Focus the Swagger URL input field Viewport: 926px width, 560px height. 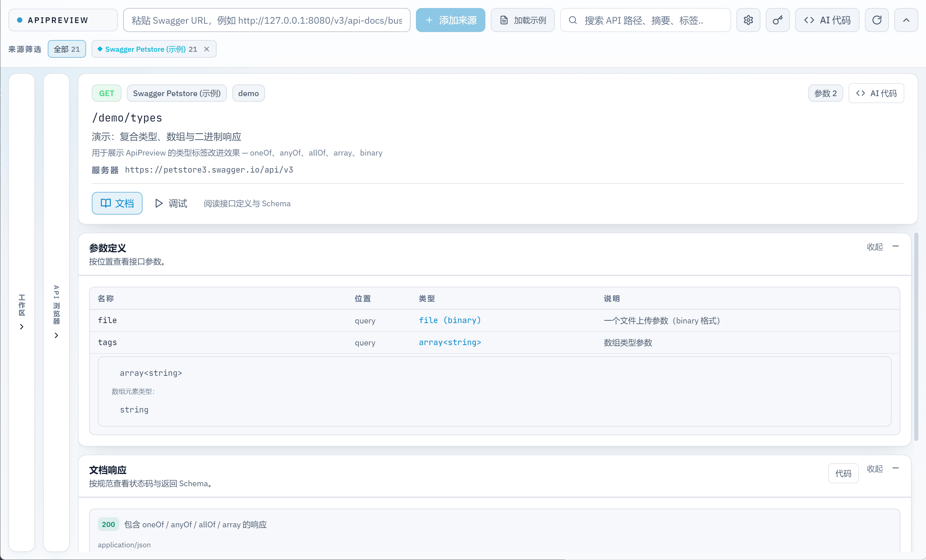[x=266, y=20]
